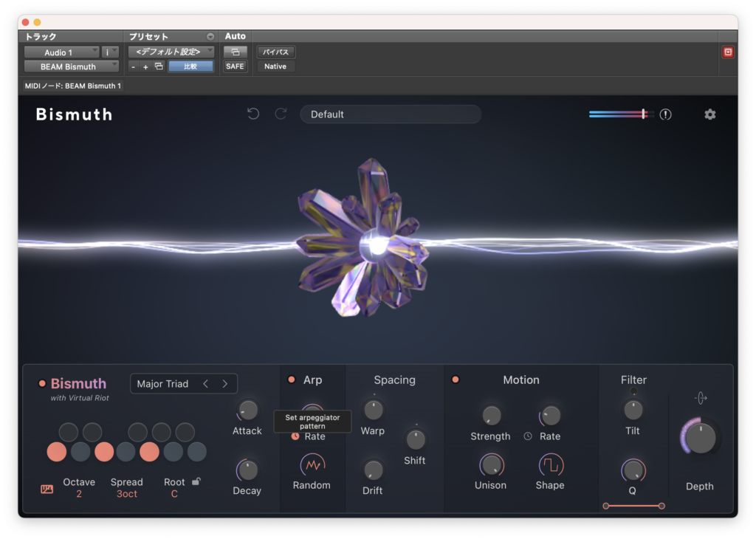This screenshot has width=756, height=539.
Task: Click the exclamation info icon
Action: 665,114
